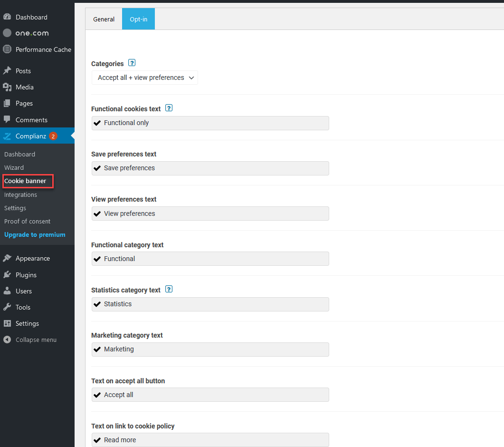Click the Media icon in sidebar

click(7, 87)
